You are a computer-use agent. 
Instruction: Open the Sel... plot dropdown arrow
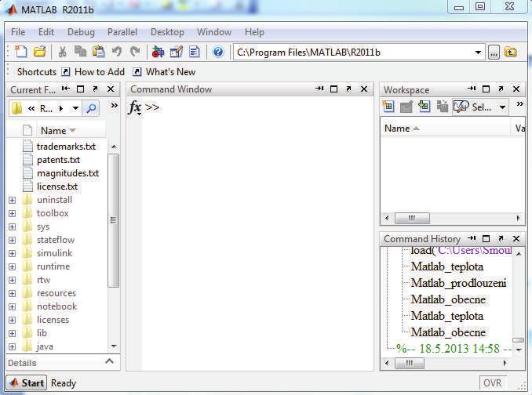click(x=502, y=107)
